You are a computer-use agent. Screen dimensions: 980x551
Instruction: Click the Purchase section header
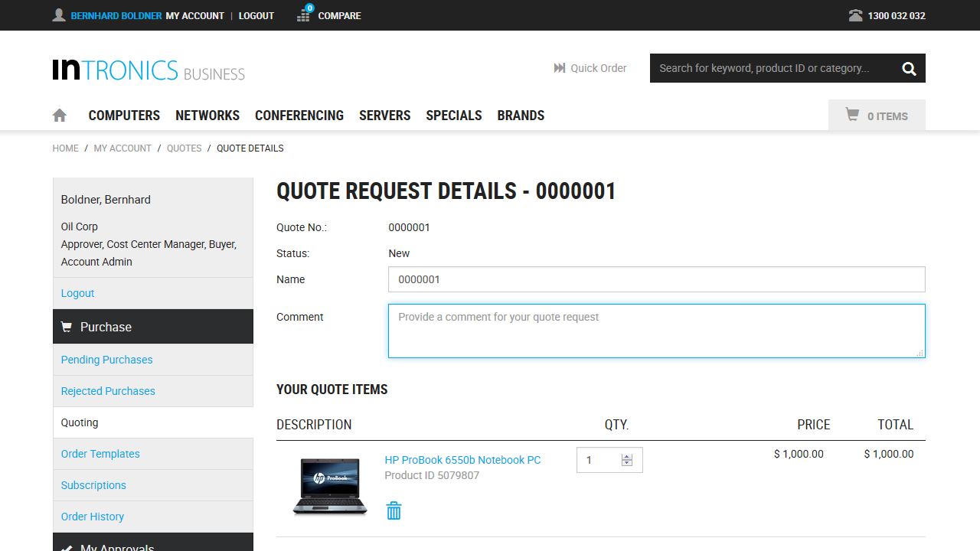coord(153,327)
